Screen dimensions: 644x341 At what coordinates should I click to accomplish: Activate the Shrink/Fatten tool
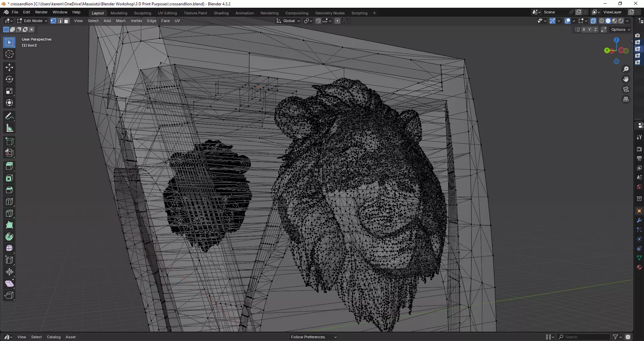(9, 272)
